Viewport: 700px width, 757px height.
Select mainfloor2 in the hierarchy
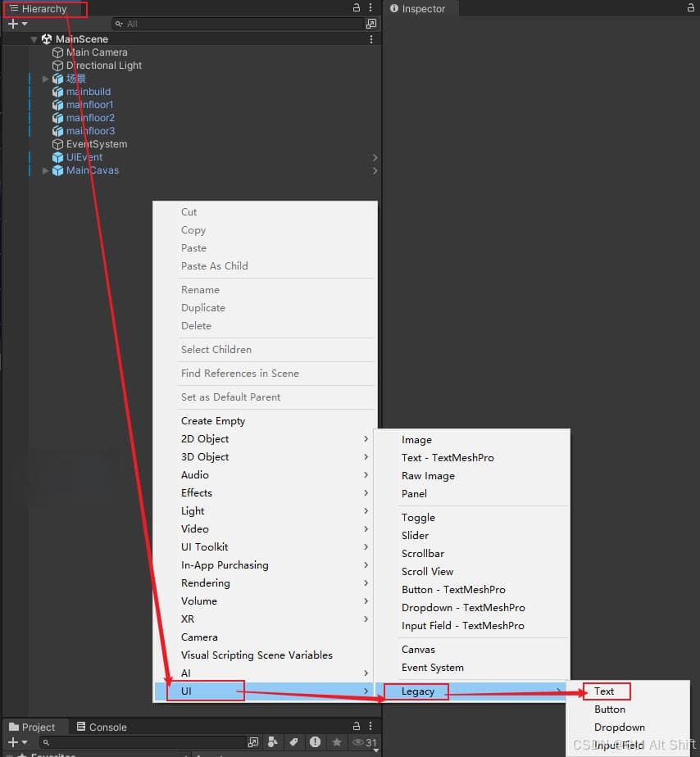coord(90,117)
